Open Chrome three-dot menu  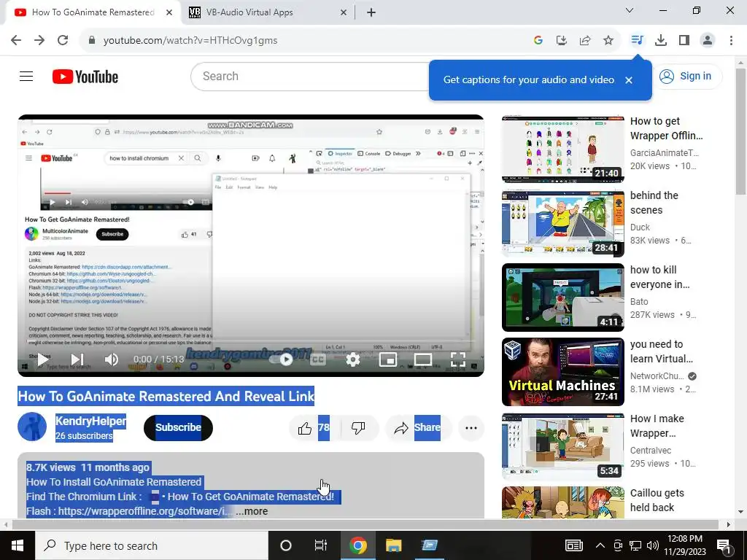click(x=731, y=40)
